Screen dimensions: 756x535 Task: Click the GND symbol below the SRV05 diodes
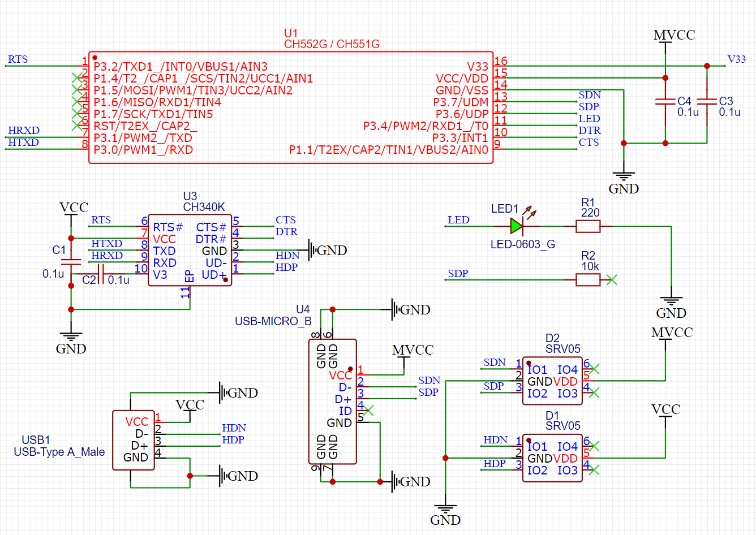coord(445,514)
